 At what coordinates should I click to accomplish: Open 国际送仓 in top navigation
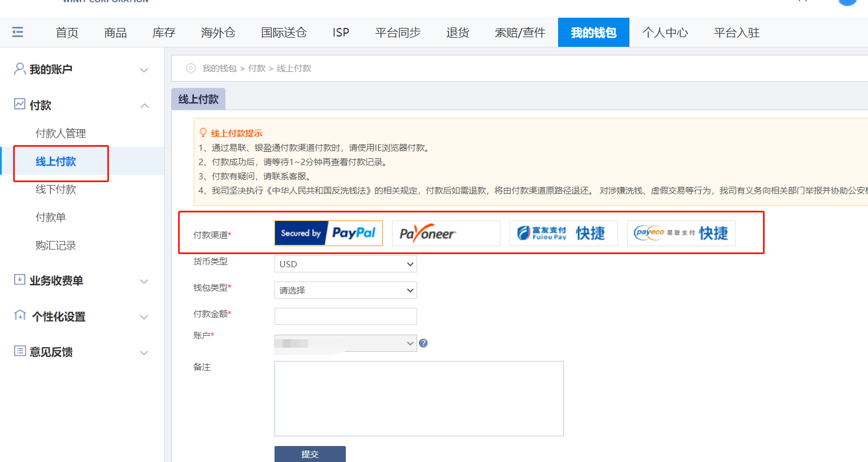click(x=284, y=33)
